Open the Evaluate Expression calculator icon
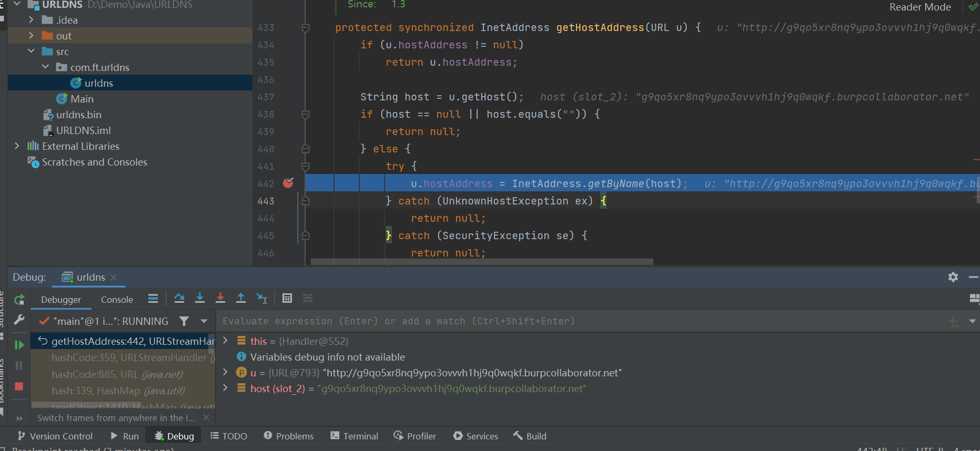This screenshot has height=451, width=980. tap(287, 299)
